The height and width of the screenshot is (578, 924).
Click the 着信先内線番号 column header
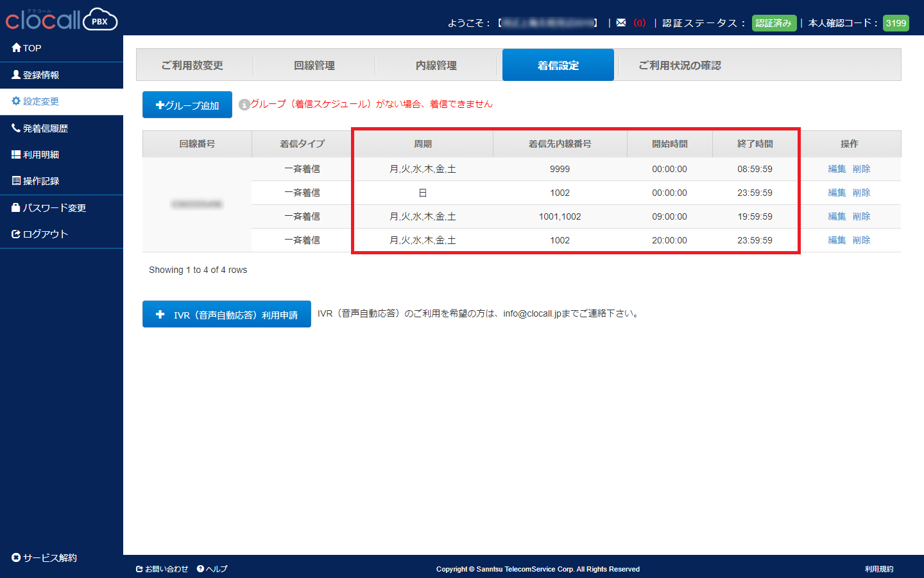pyautogui.click(x=560, y=144)
